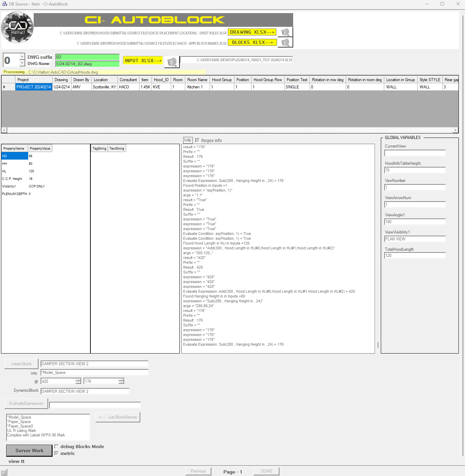Viewport: 465px width, 476px height.
Task: Open the camera capture beside DRAWING XLSX
Action: 285,32
